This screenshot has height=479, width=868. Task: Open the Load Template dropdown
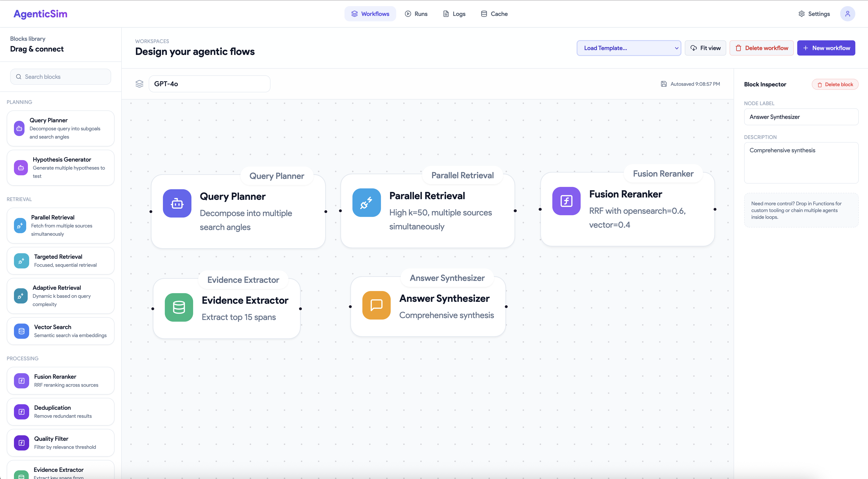[629, 48]
